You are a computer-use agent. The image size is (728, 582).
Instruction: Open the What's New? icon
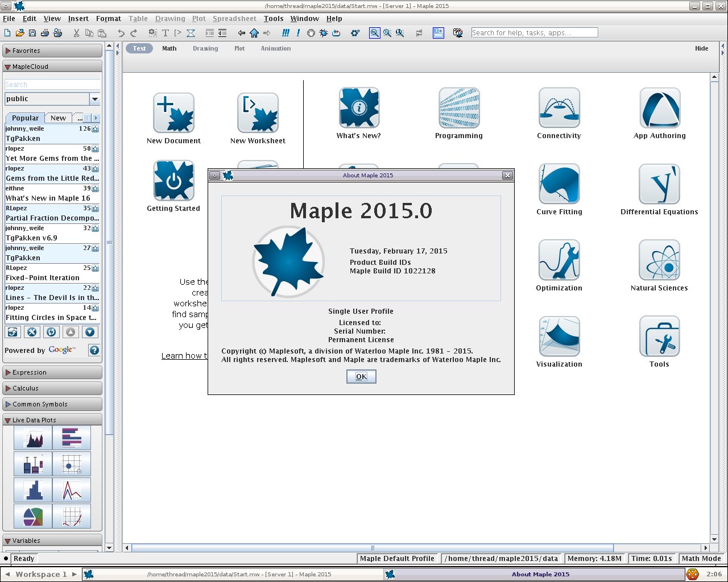[359, 108]
